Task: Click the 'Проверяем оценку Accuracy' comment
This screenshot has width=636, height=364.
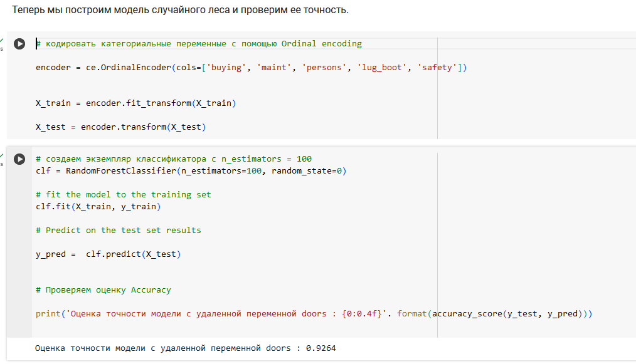Action: [x=103, y=290]
